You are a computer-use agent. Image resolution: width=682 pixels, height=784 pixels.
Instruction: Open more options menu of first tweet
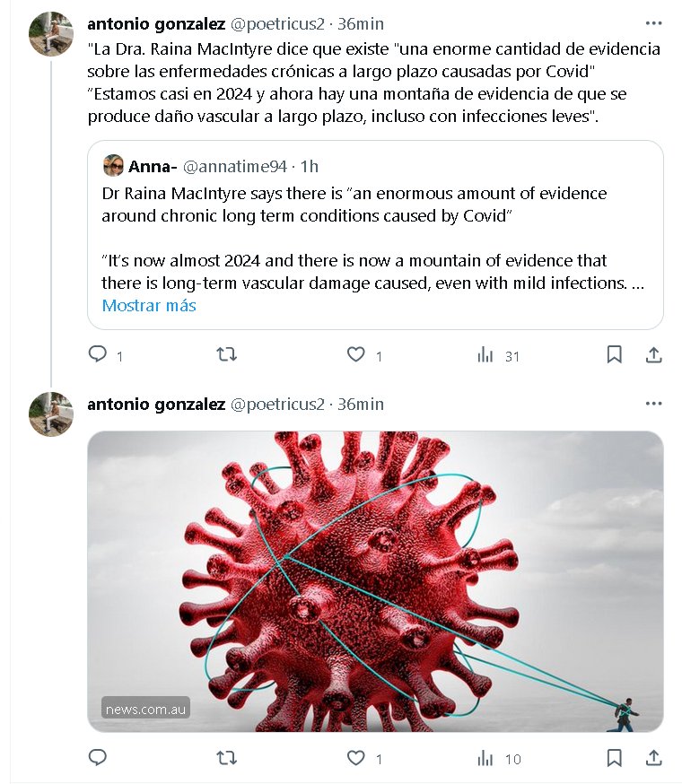(x=653, y=24)
